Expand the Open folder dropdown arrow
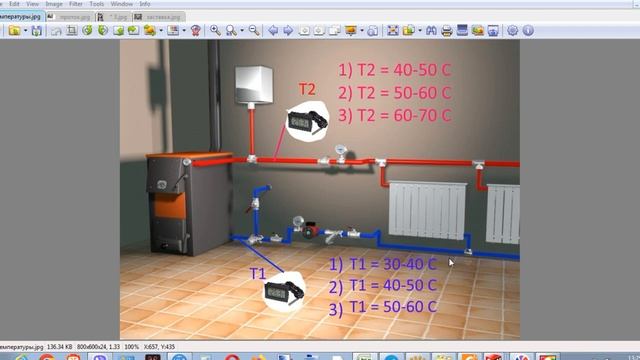Viewport: 640px width, 360px height. (x=25, y=31)
